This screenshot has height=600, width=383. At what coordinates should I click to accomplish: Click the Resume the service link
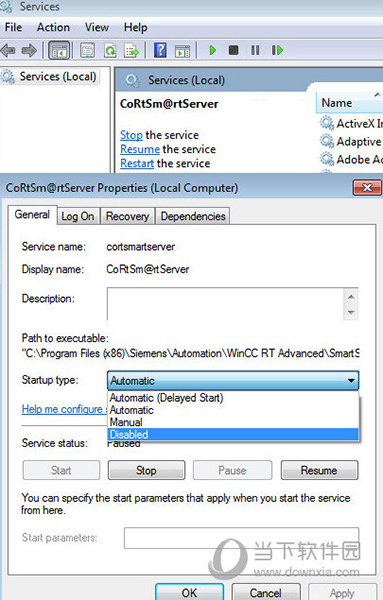coord(140,149)
